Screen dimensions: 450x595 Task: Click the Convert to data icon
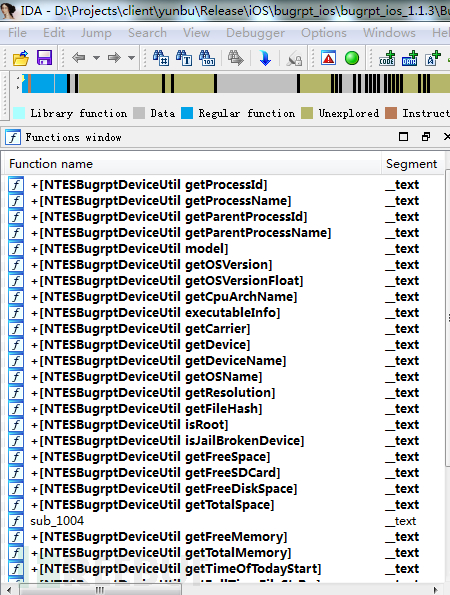(409, 58)
